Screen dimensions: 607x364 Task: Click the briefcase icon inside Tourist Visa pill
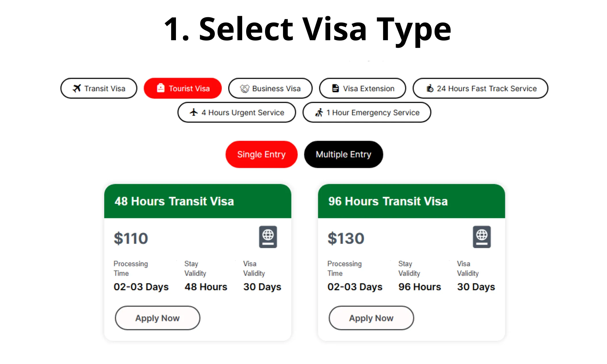point(160,88)
